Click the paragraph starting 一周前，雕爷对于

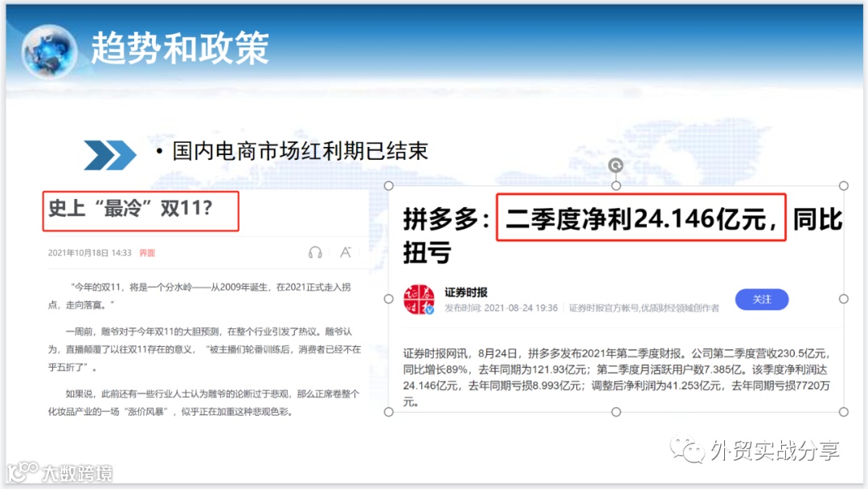coord(204,349)
